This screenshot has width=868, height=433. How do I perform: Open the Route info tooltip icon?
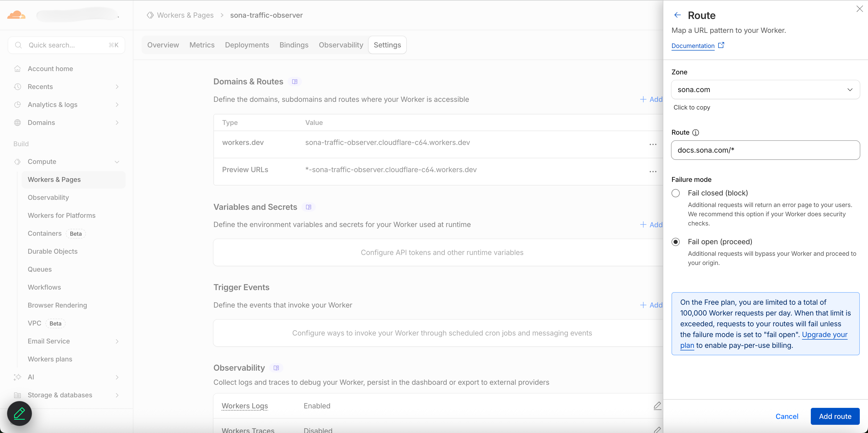(x=696, y=132)
